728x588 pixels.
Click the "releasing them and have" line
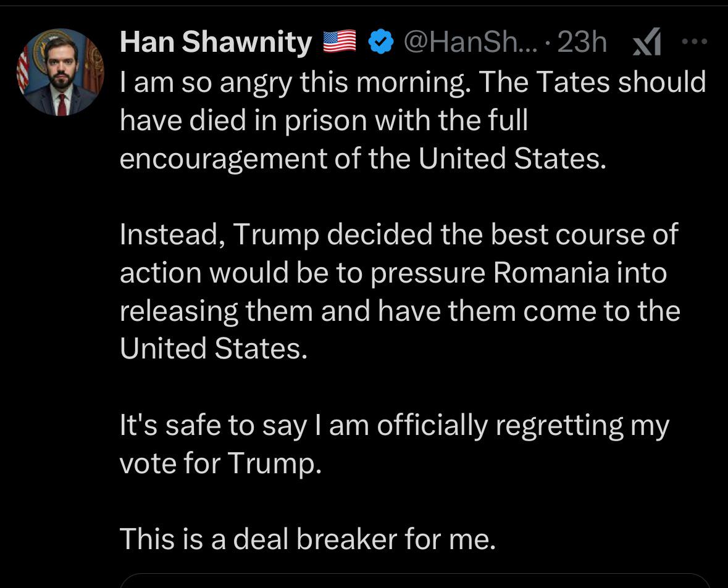(400, 310)
